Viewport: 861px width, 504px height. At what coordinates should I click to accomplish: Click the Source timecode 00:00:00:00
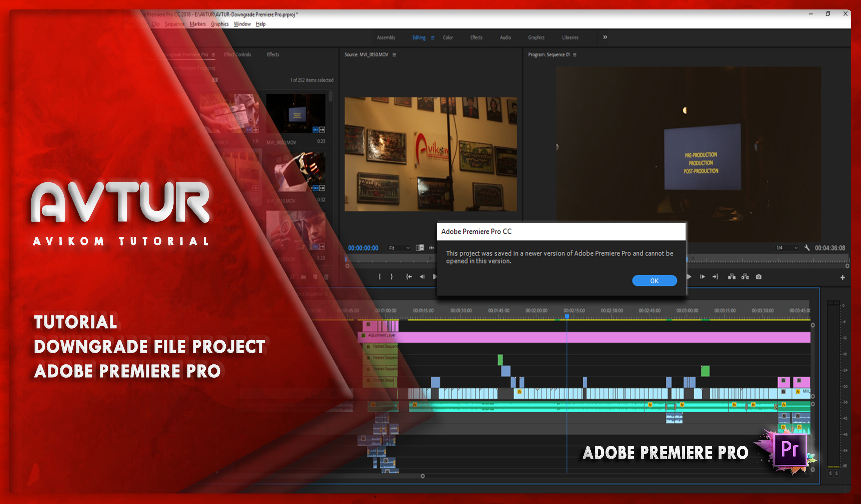(x=363, y=248)
